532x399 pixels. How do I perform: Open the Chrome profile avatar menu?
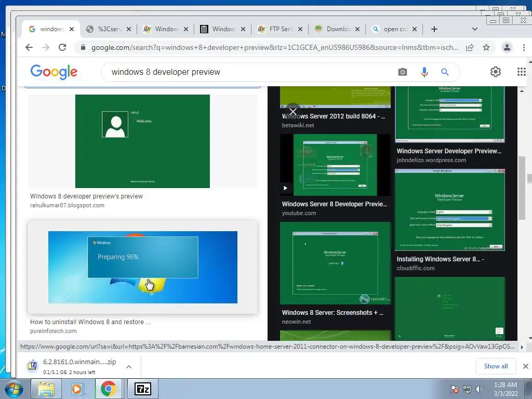pyautogui.click(x=507, y=47)
